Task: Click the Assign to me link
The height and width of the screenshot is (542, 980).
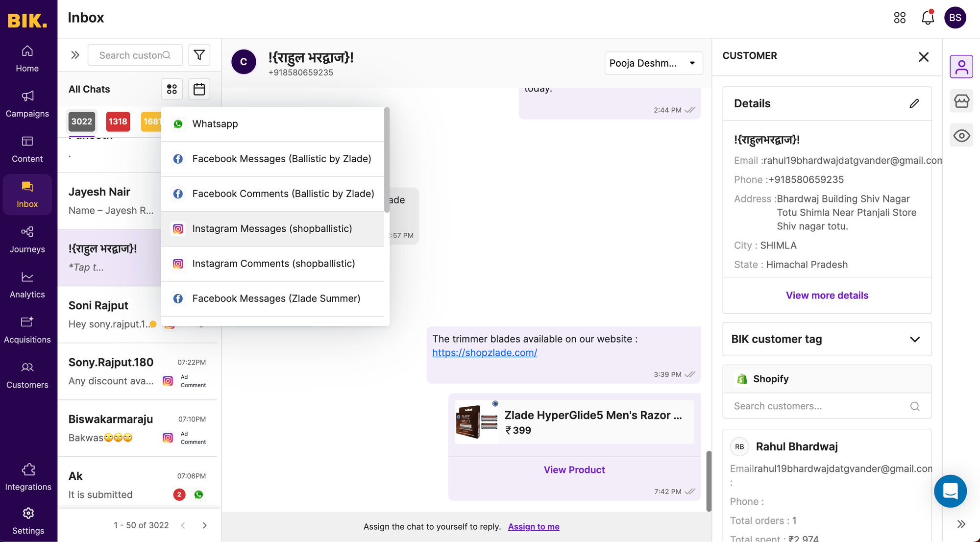Action: click(534, 526)
